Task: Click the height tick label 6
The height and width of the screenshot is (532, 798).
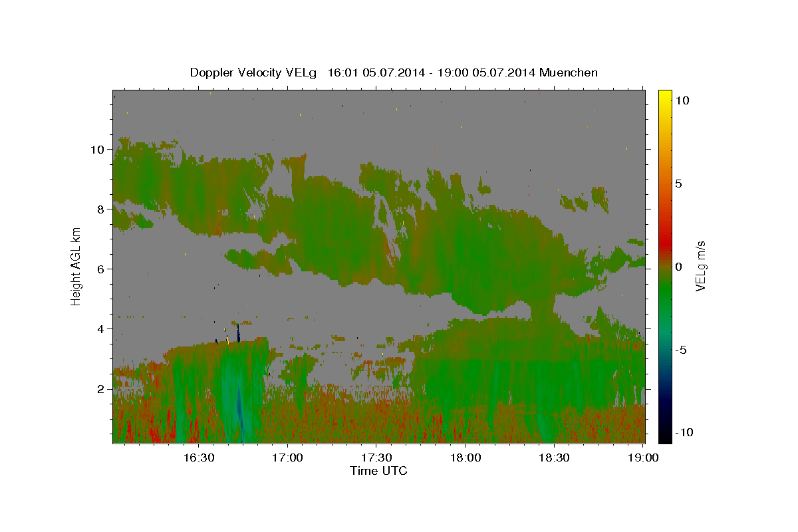Action: click(x=101, y=269)
